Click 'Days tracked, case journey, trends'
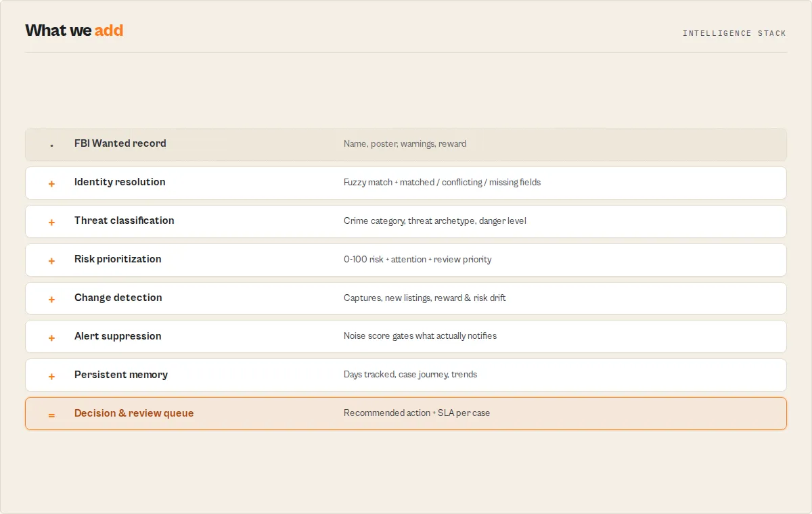Viewport: 812px width, 514px height. coord(410,375)
